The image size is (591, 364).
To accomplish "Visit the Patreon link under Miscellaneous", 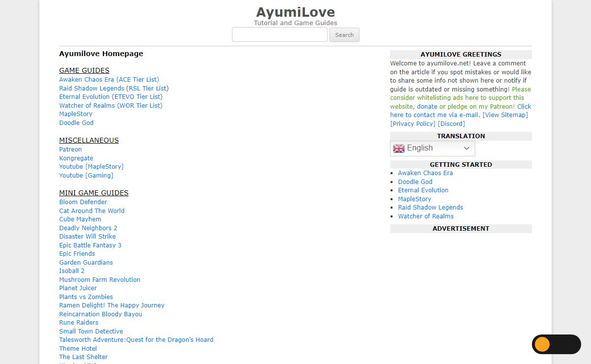I will [70, 150].
